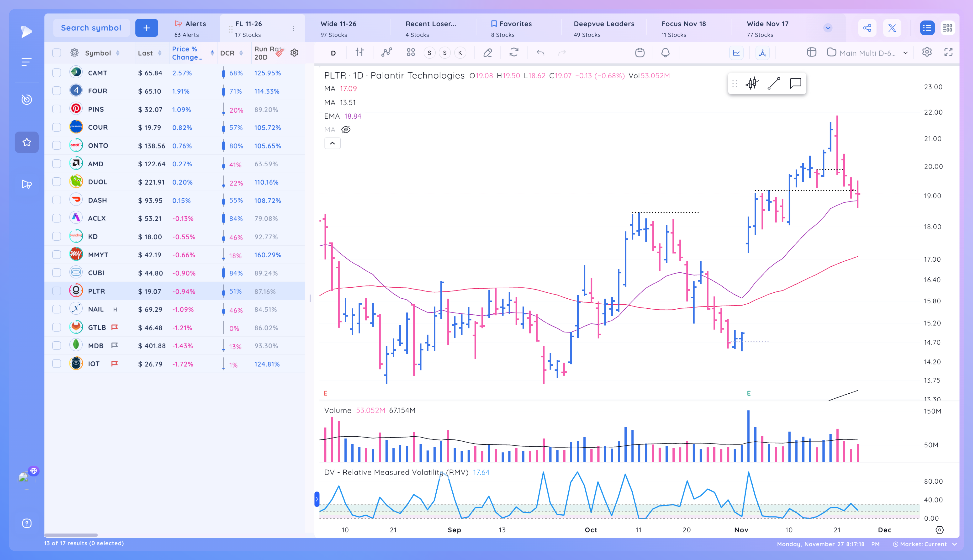
Task: Select the candlestick measure tool in floating toolbar
Action: 752,83
